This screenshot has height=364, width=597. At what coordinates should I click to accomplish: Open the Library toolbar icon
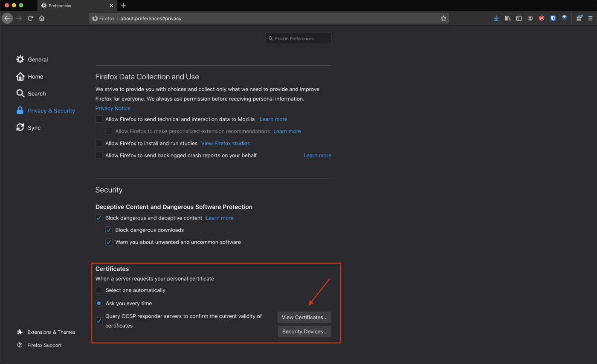(507, 18)
